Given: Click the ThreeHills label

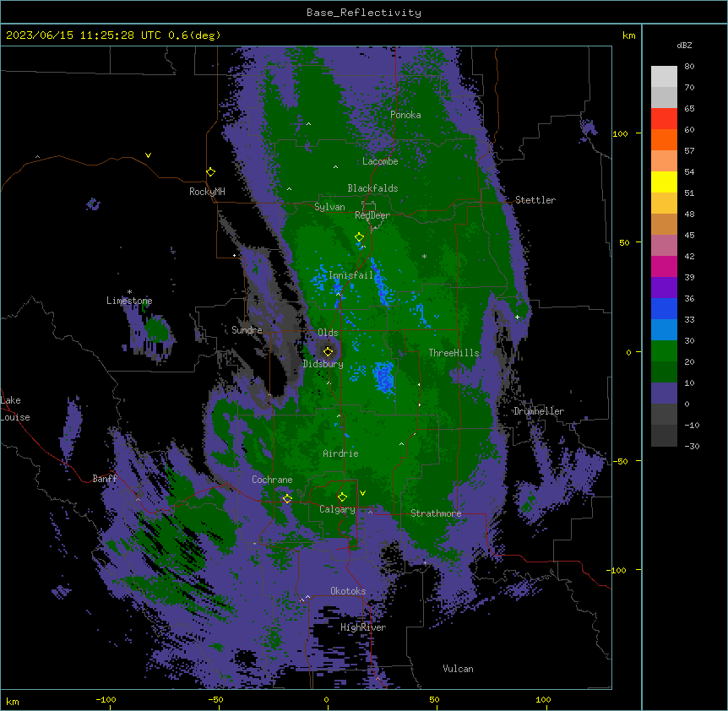Looking at the screenshot, I should coord(454,353).
